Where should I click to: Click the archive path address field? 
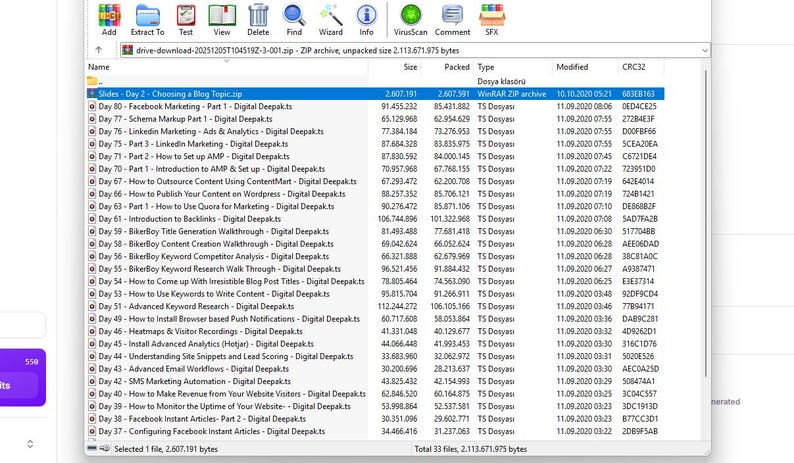point(415,50)
